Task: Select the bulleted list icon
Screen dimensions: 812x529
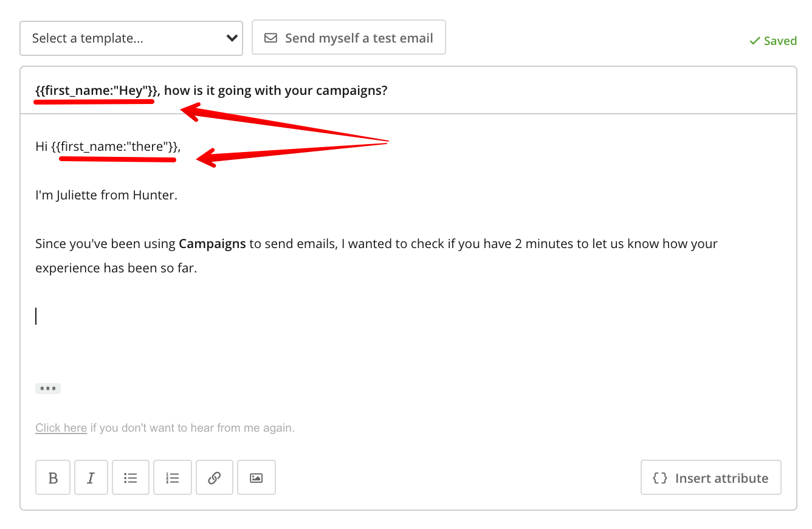Action: pyautogui.click(x=130, y=477)
